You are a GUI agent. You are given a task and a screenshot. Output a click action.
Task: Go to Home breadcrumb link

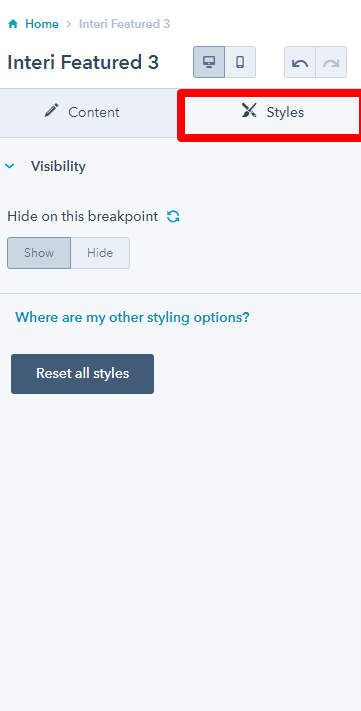click(42, 24)
